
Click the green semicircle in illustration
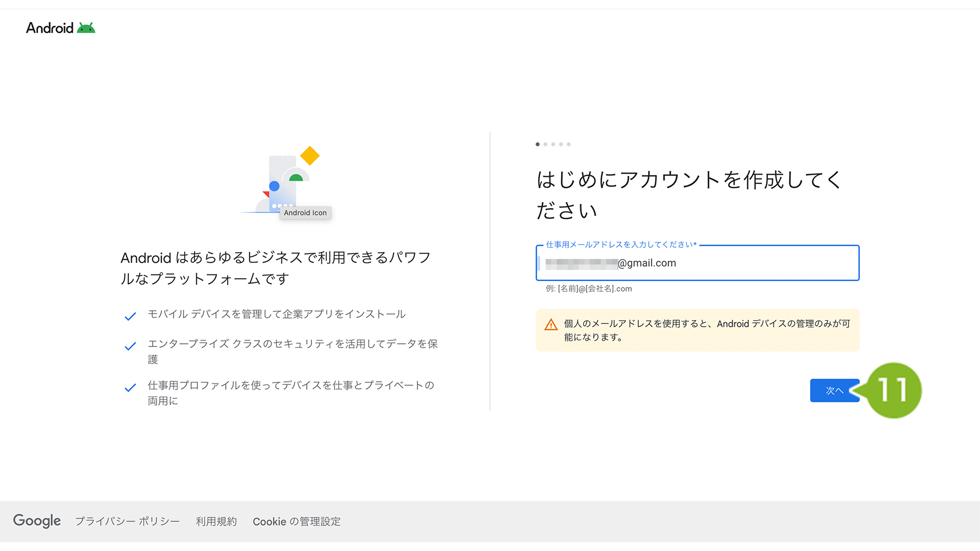pos(296,177)
